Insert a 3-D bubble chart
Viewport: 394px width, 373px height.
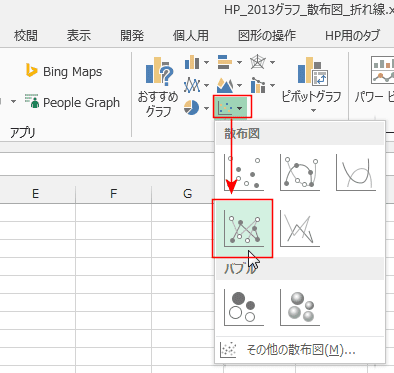[x=300, y=307]
